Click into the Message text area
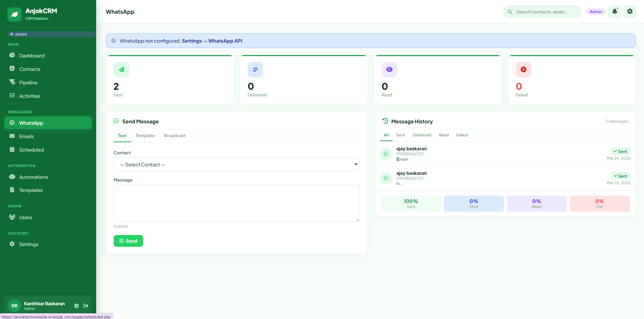 pos(236,203)
